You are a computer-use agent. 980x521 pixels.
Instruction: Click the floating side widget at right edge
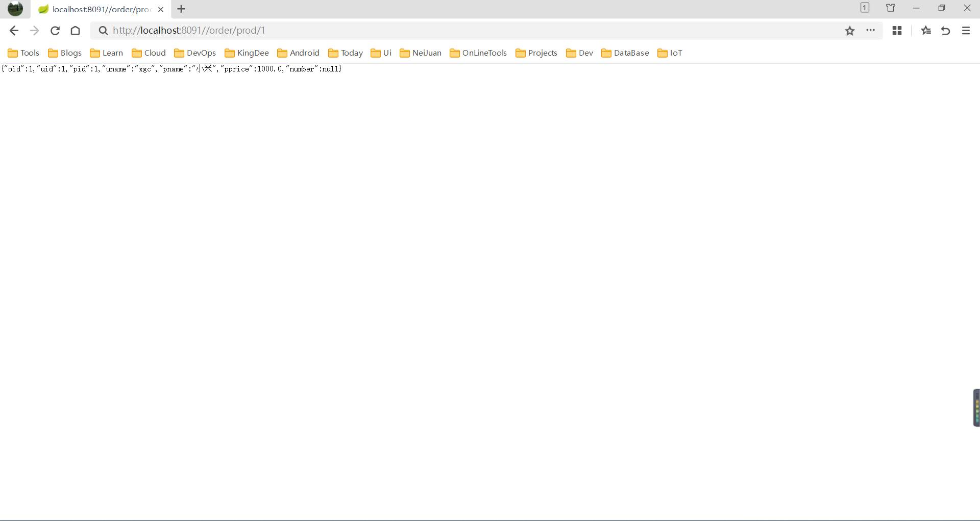tap(976, 408)
